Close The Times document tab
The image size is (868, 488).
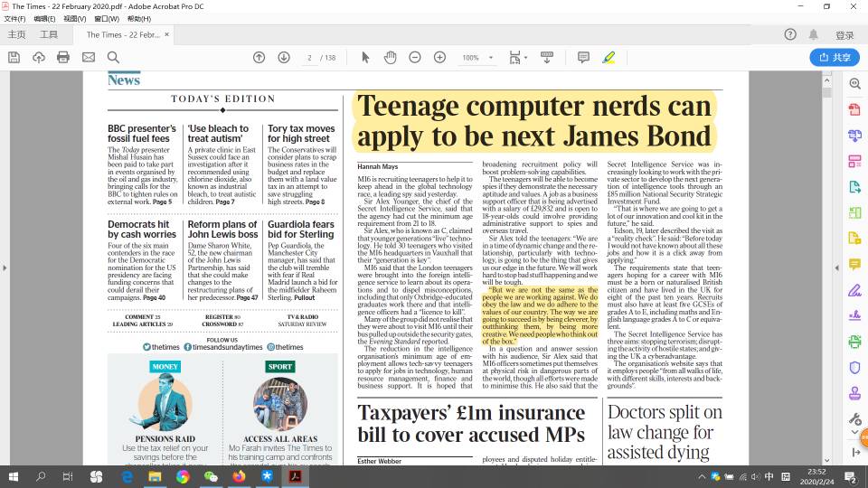click(166, 34)
